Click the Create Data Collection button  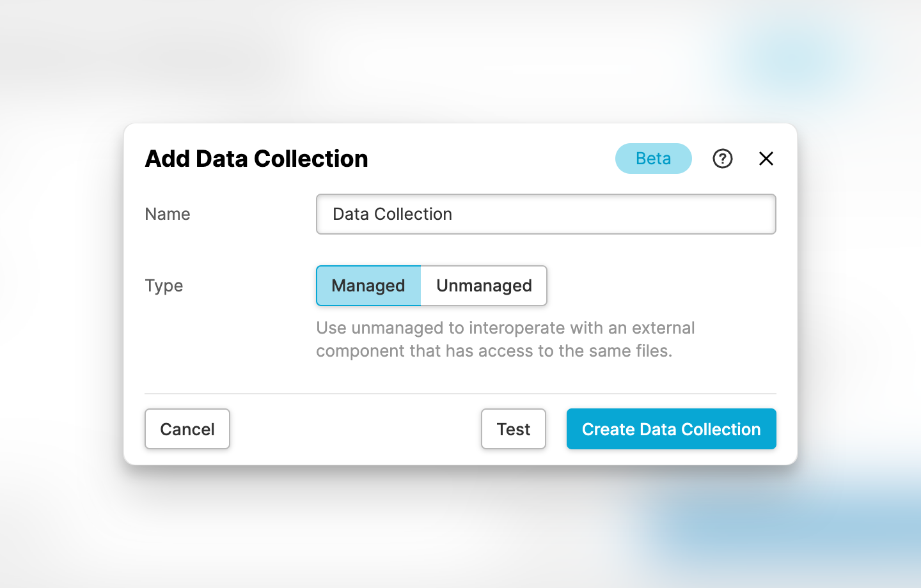point(671,429)
